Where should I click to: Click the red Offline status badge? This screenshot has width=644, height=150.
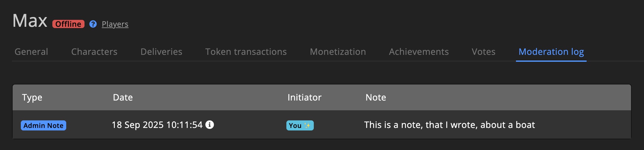[x=68, y=24]
